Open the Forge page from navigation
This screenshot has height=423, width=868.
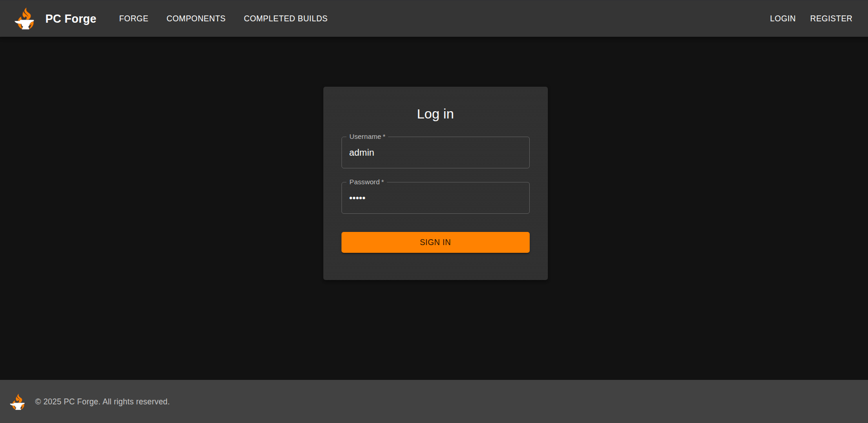[133, 19]
